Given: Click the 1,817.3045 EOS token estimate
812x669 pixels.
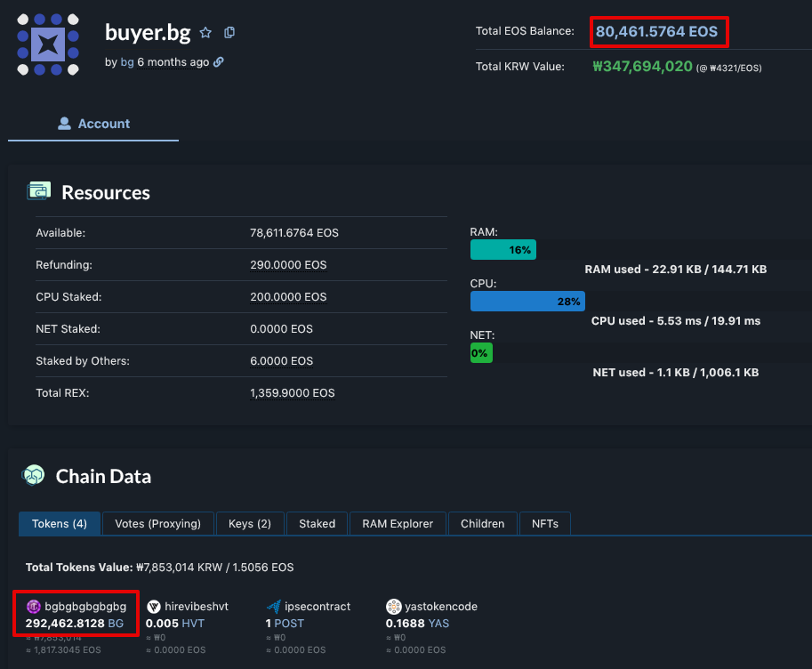Looking at the screenshot, I should click(64, 649).
